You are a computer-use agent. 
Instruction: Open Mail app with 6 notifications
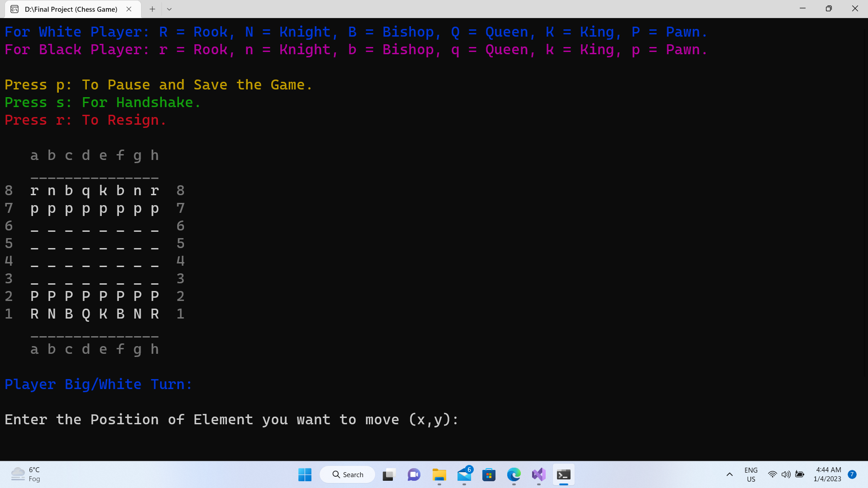pyautogui.click(x=464, y=474)
